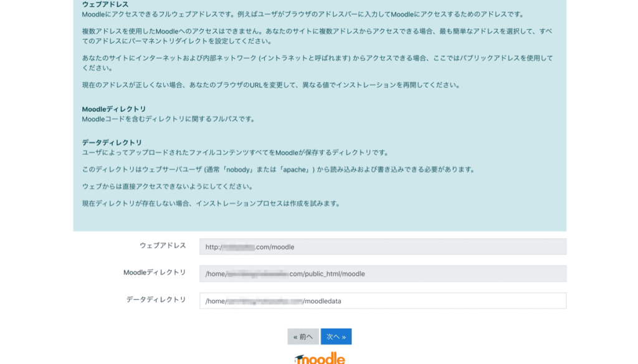Click the line starting '現在ディレクトリが存在しない場合'
Viewport: 638px width, 364px height.
tap(212, 203)
